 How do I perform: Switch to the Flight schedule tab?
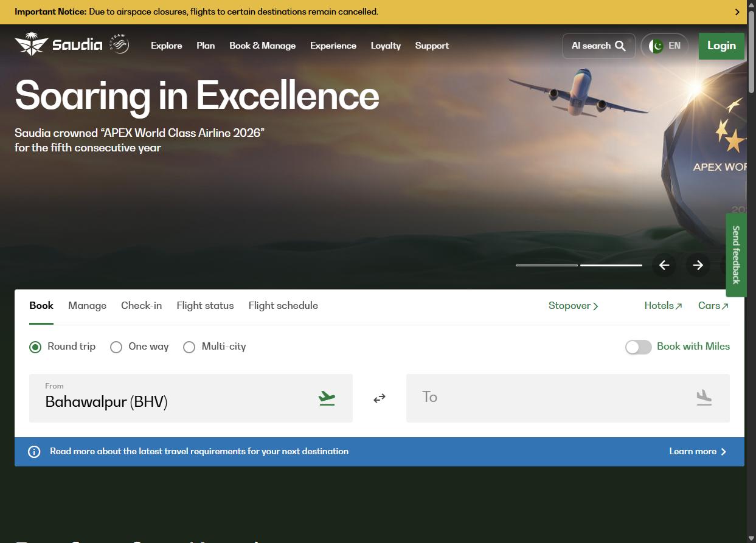(x=283, y=306)
